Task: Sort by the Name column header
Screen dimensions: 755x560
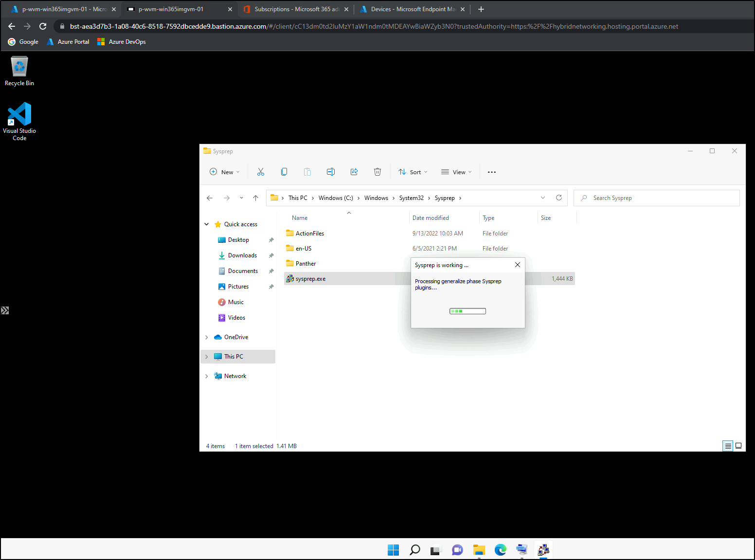Action: click(300, 218)
